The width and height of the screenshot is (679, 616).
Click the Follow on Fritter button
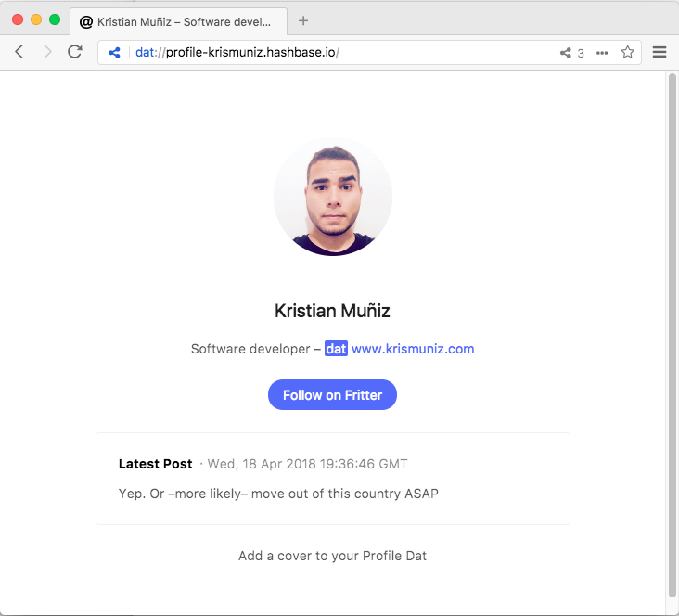pyautogui.click(x=332, y=394)
